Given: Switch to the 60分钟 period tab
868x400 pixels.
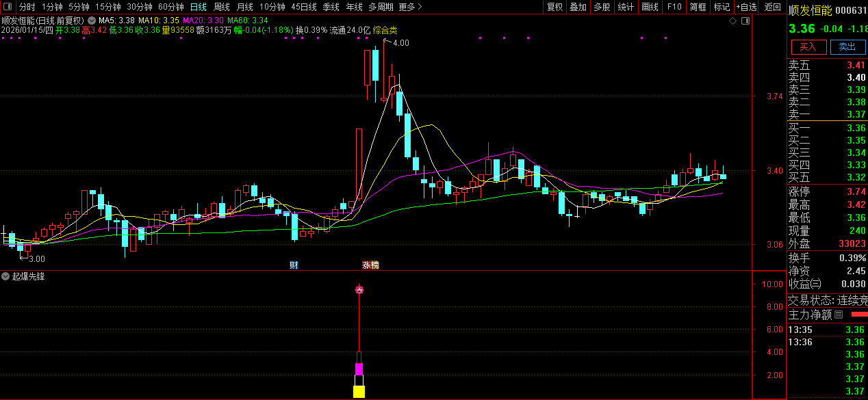Looking at the screenshot, I should click(x=171, y=7).
